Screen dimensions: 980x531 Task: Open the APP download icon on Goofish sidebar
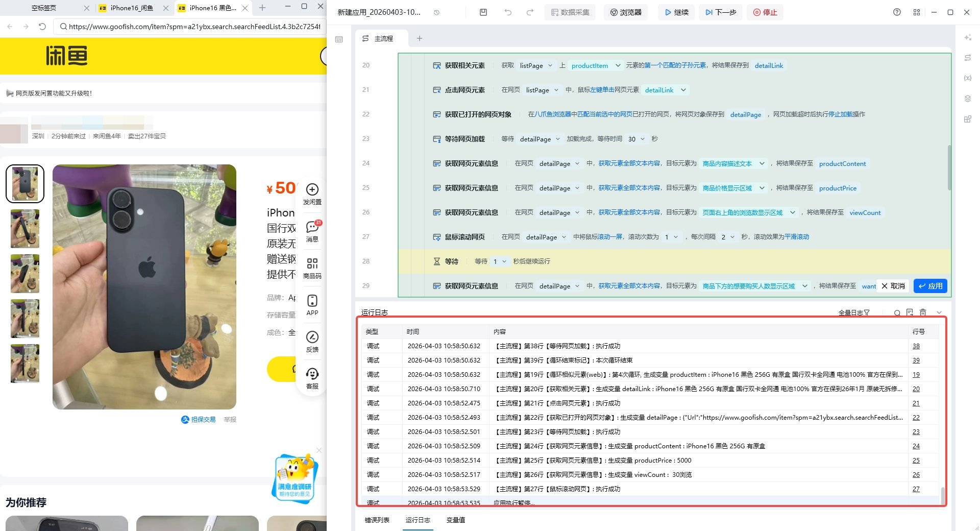tap(312, 305)
